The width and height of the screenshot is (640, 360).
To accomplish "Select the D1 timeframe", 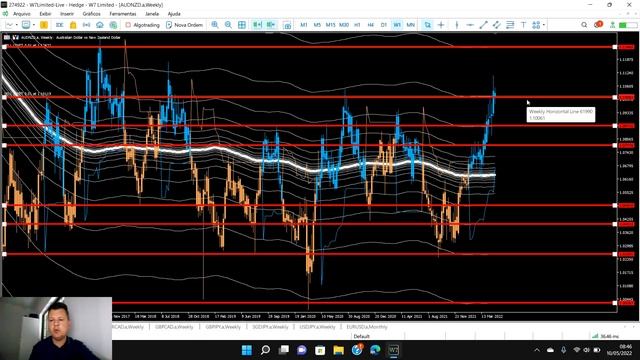I will click(x=384, y=25).
